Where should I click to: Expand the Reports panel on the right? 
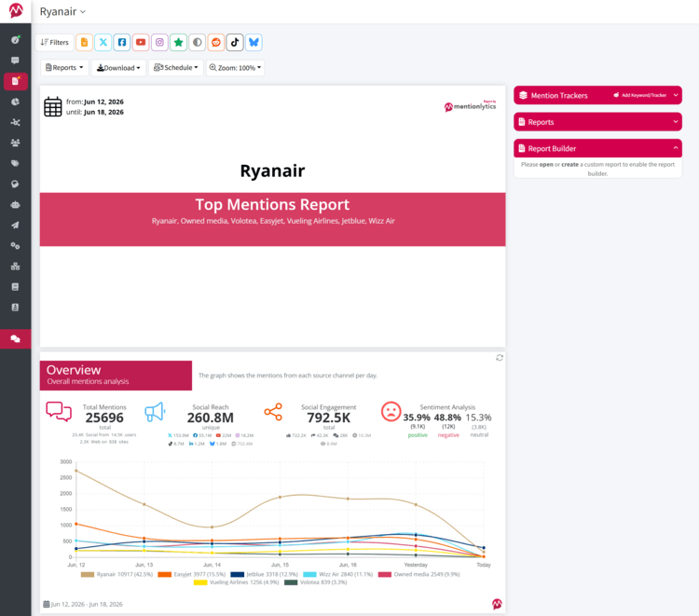(x=597, y=122)
